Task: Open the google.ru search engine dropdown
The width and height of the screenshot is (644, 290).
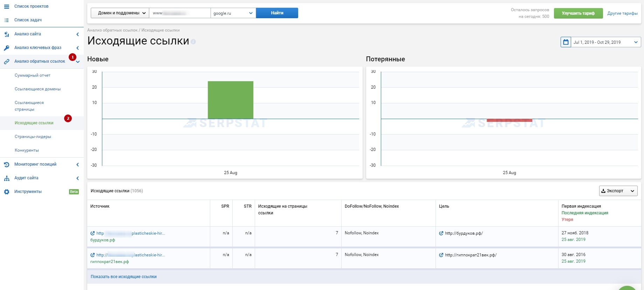Action: [x=233, y=13]
